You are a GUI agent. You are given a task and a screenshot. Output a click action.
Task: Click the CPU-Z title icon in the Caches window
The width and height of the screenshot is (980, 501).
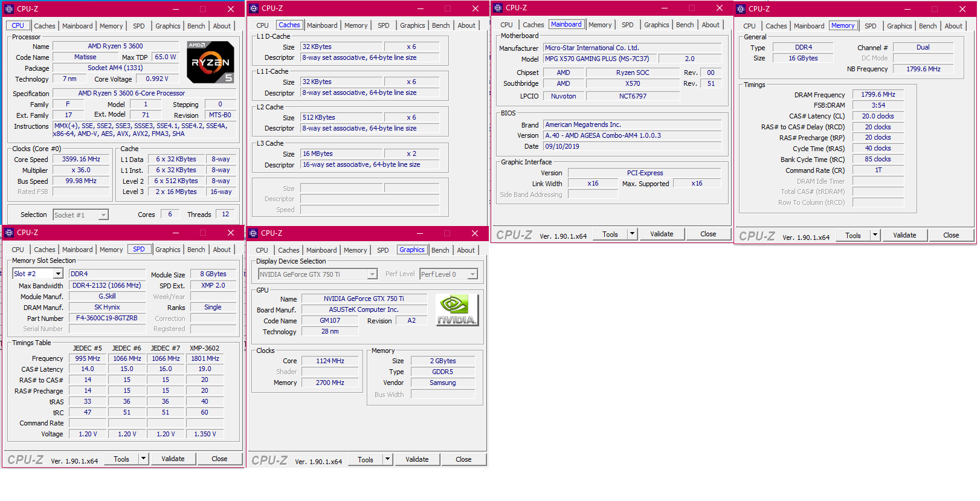pyautogui.click(x=254, y=8)
